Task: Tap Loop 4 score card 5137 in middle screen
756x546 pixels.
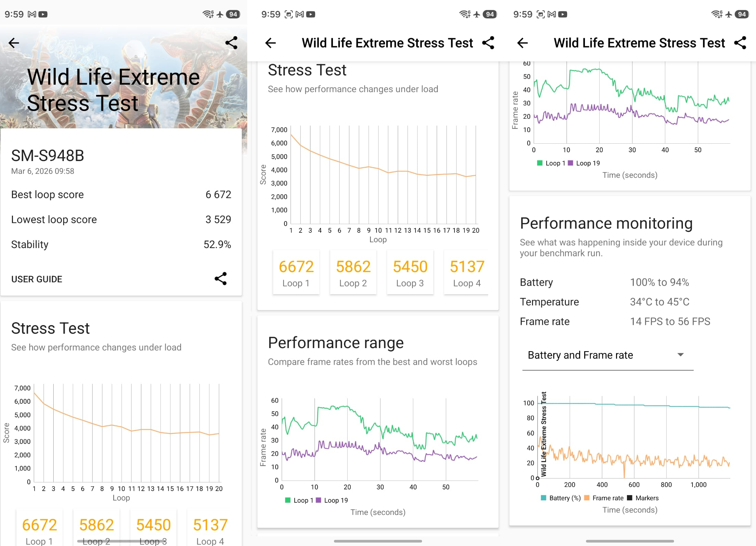Action: tap(466, 272)
